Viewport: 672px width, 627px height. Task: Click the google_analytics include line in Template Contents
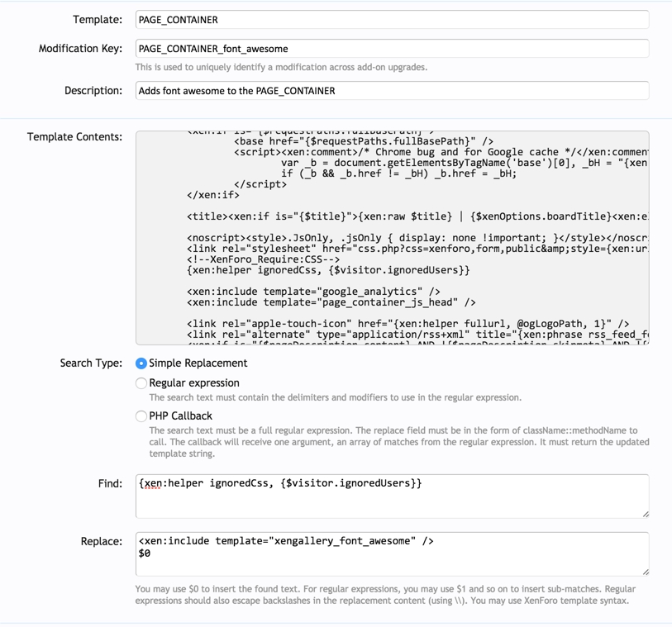[x=313, y=292]
